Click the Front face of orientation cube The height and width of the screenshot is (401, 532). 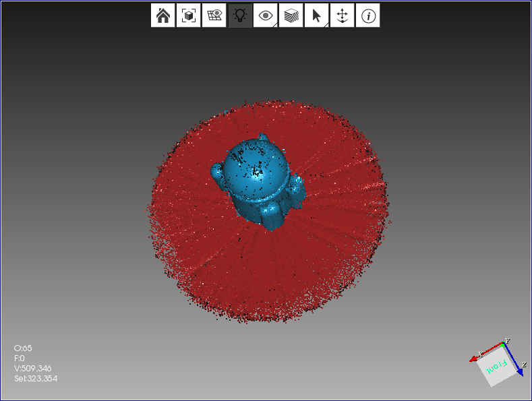point(496,367)
